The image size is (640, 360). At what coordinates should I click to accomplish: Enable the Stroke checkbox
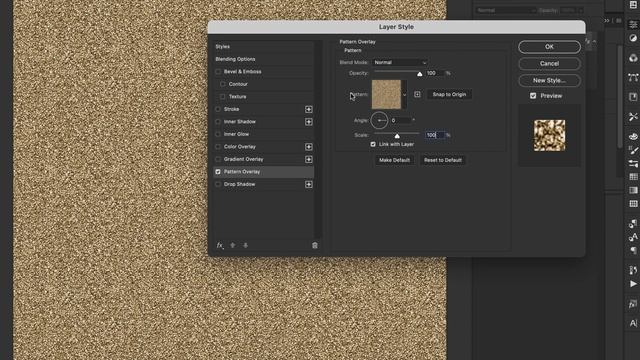pos(218,109)
